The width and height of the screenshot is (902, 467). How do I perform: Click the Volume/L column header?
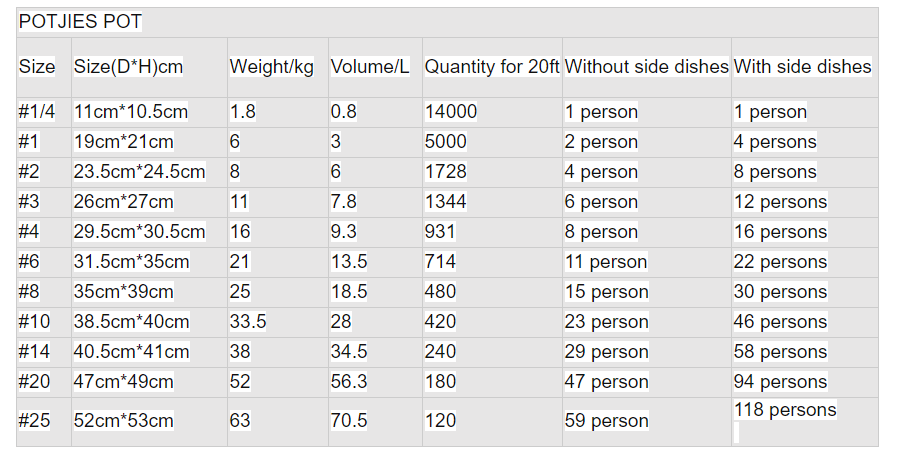click(x=370, y=67)
